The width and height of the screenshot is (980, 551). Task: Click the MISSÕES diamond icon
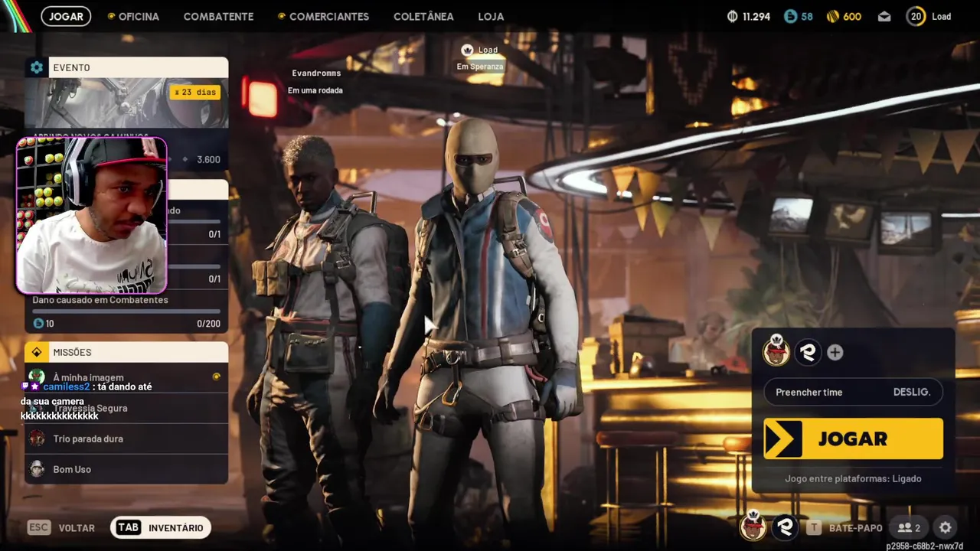click(37, 352)
